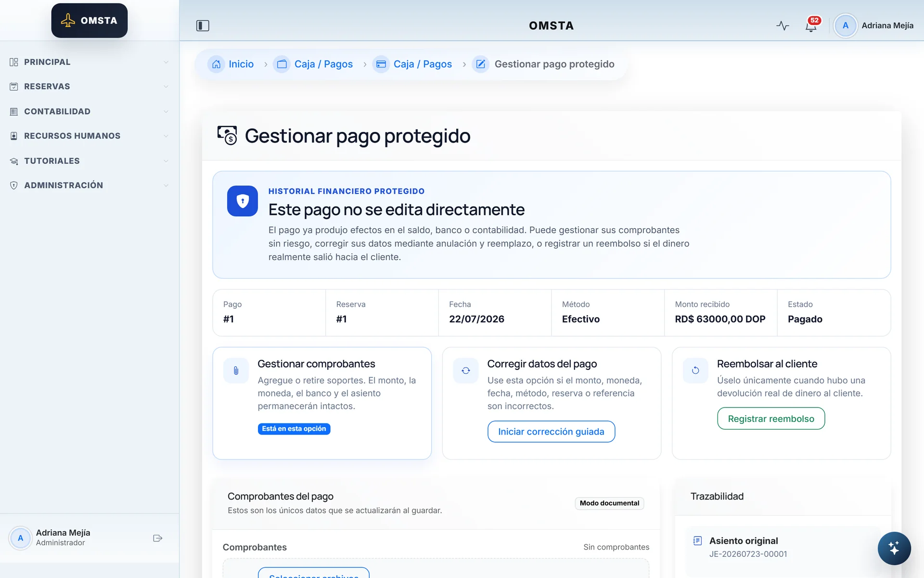
Task: Click the Adriana Mejía sidebar footer avatar
Action: tap(21, 538)
